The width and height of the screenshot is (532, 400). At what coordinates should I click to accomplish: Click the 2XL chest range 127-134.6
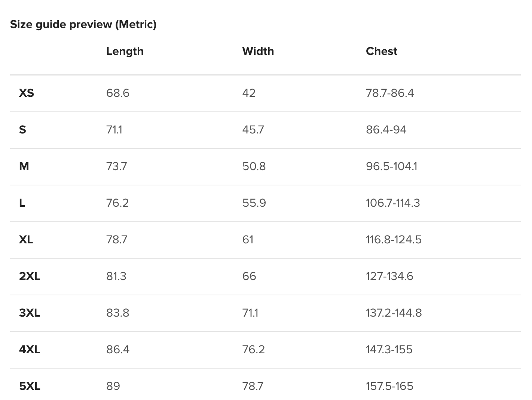(x=389, y=276)
